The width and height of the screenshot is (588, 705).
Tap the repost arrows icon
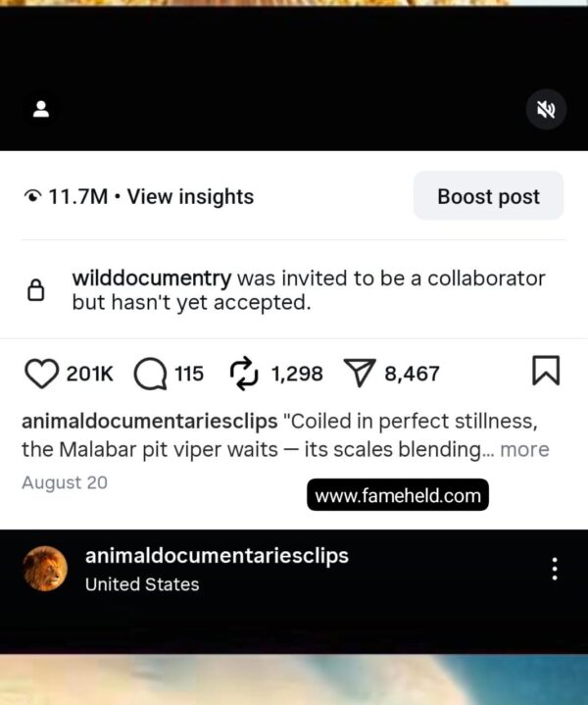[x=244, y=374]
